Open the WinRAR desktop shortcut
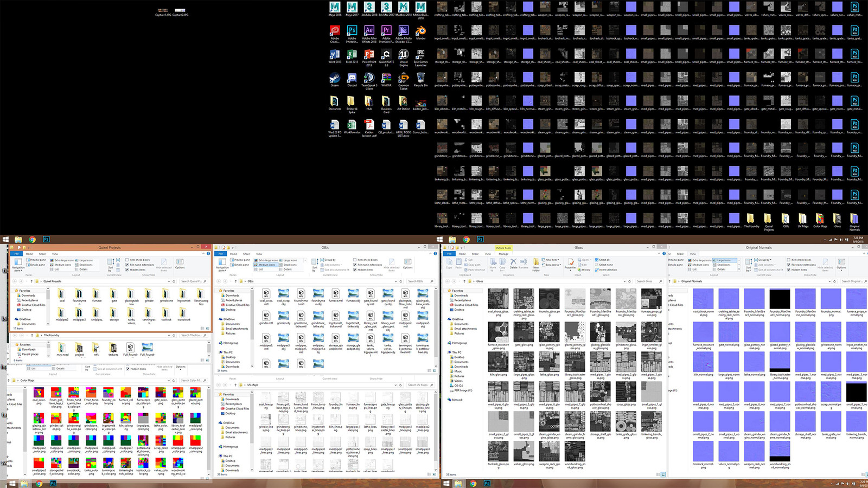Viewport: 868px width, 488px height. point(386,80)
